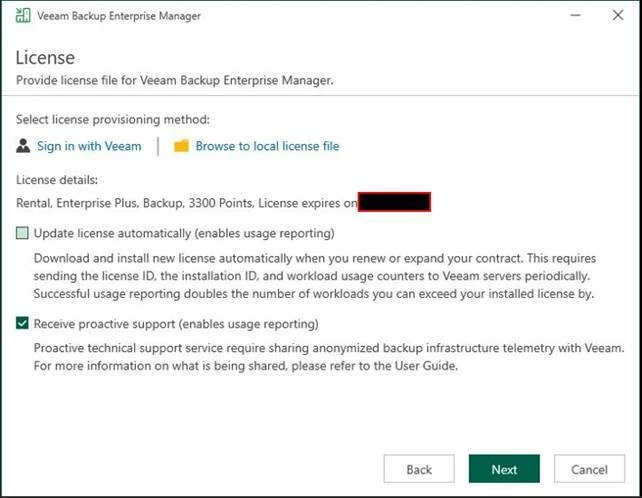Click the 'License details:' label
The width and height of the screenshot is (642, 498).
point(57,180)
